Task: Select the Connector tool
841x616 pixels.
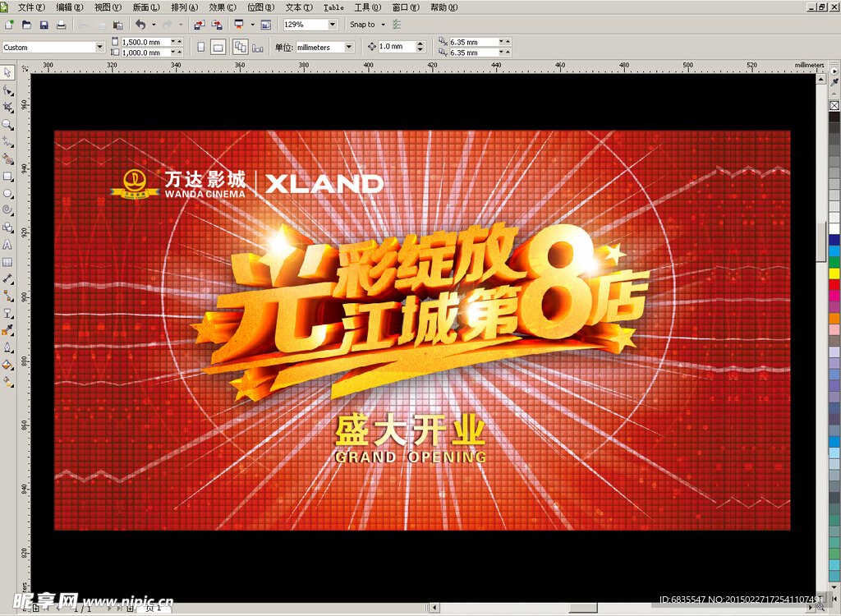Action: pos(7,296)
